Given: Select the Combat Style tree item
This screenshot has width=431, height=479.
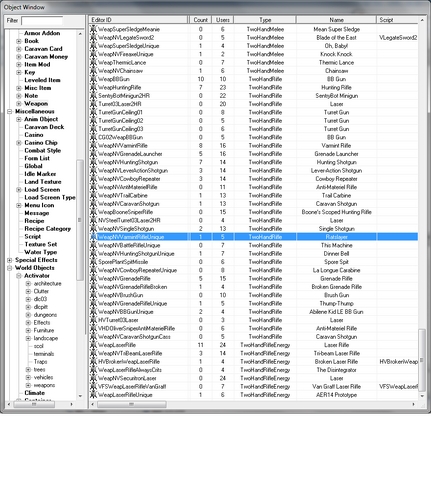Looking at the screenshot, I should [43, 150].
